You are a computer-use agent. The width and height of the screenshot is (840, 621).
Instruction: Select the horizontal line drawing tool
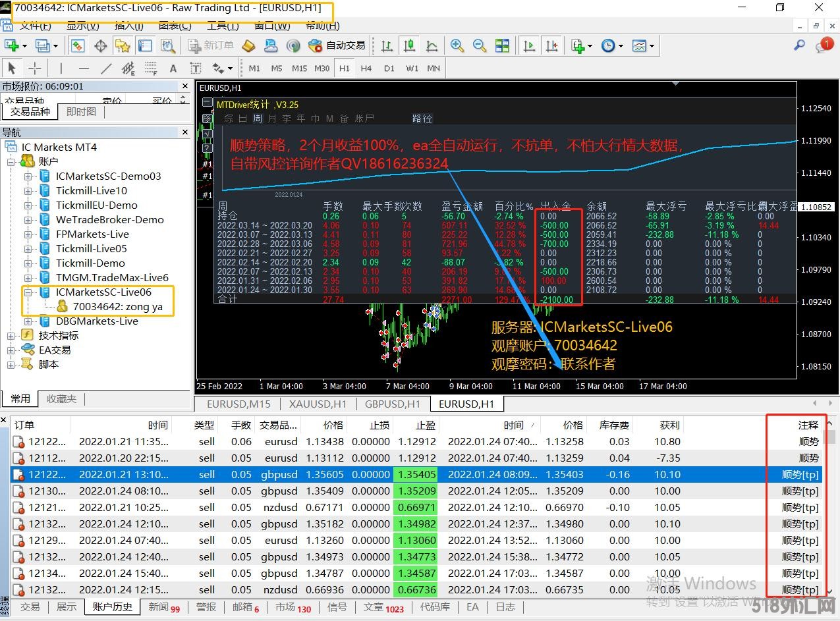pos(84,68)
